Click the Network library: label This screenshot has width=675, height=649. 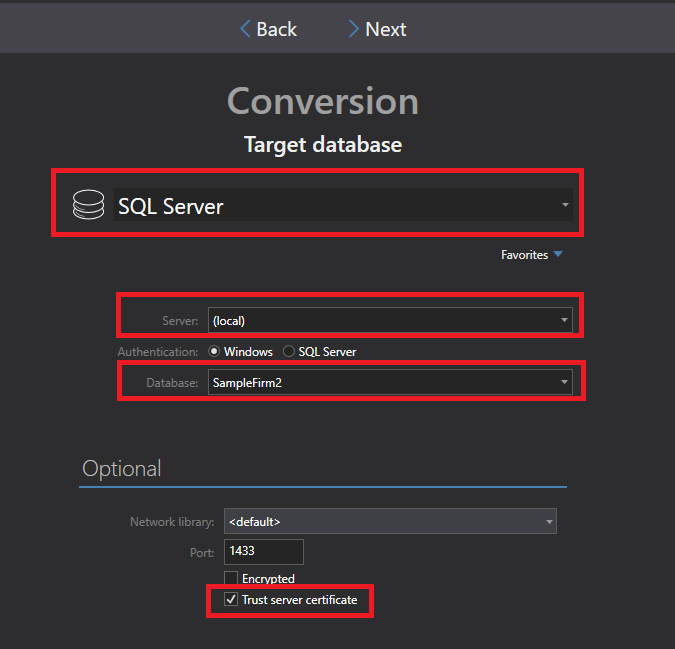[172, 522]
